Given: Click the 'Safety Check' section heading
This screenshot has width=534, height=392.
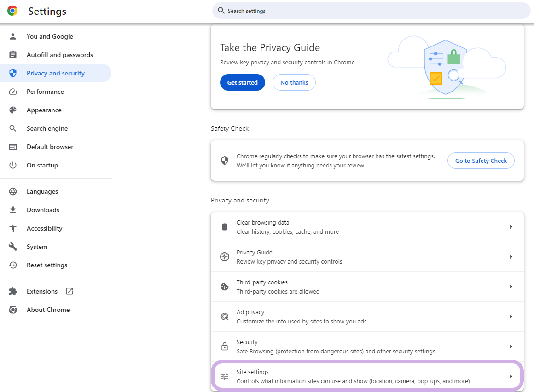Looking at the screenshot, I should tap(230, 129).
